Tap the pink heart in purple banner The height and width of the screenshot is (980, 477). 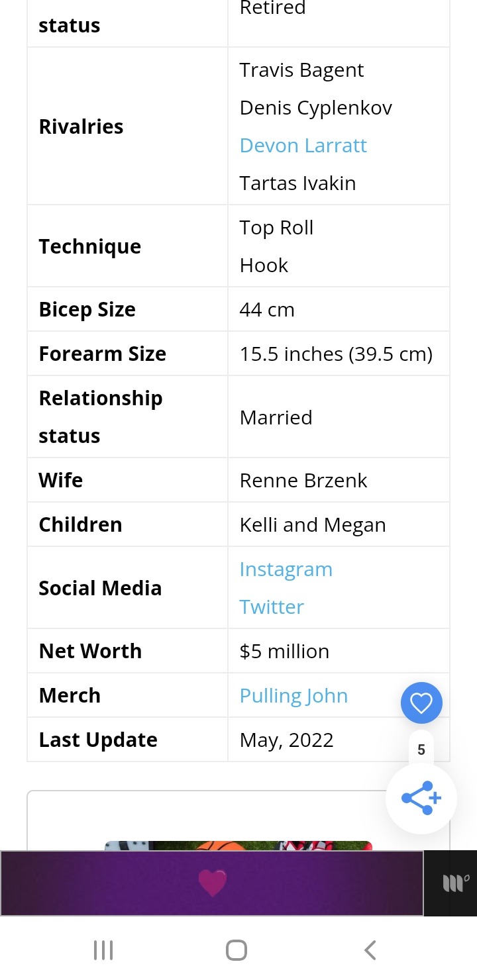pos(213,883)
